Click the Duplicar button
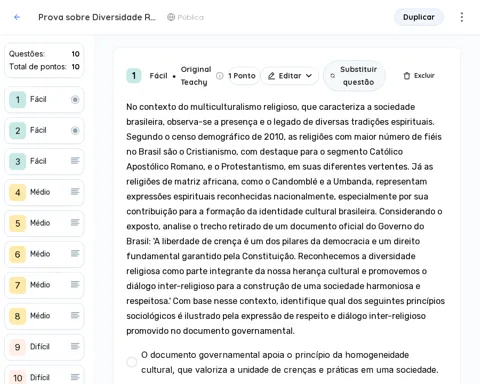This screenshot has width=480, height=384. 419,17
